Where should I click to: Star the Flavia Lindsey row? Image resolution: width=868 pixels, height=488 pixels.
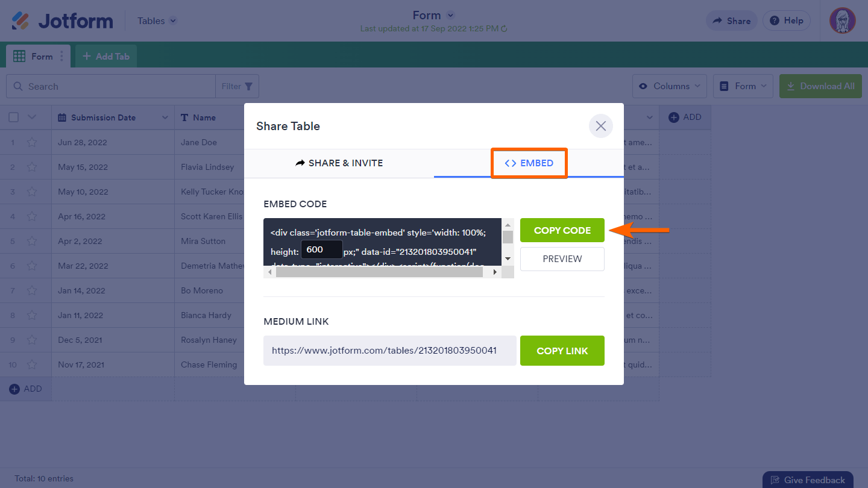click(x=32, y=167)
